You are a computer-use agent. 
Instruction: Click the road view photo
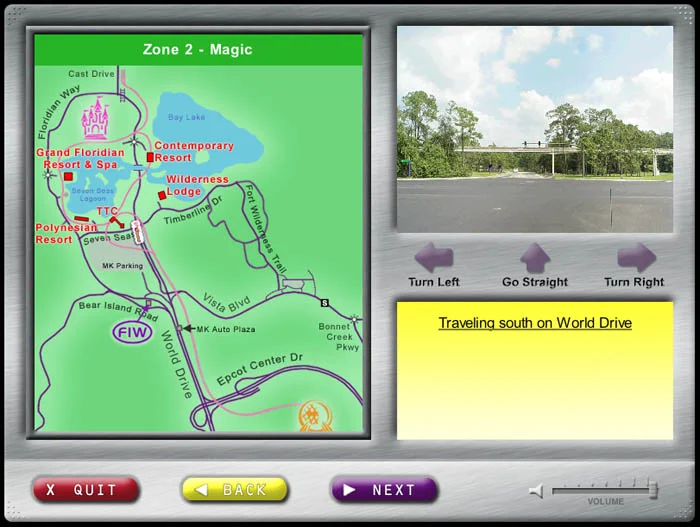(x=535, y=129)
